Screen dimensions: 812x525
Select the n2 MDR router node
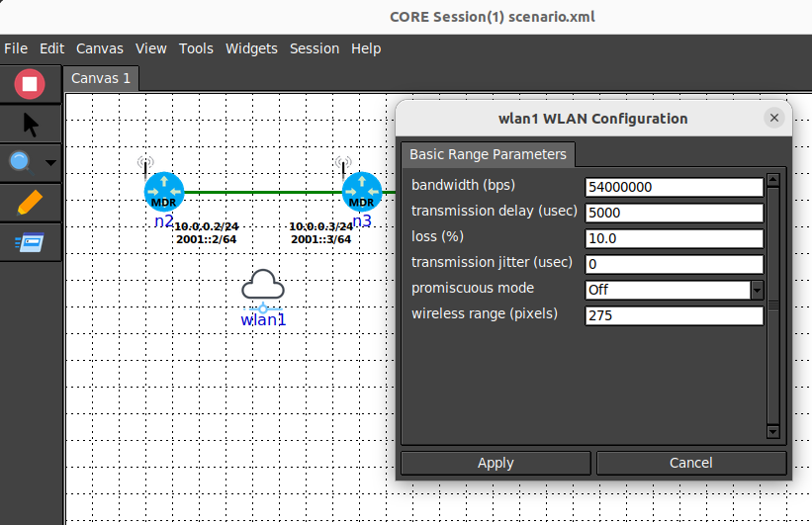click(163, 192)
